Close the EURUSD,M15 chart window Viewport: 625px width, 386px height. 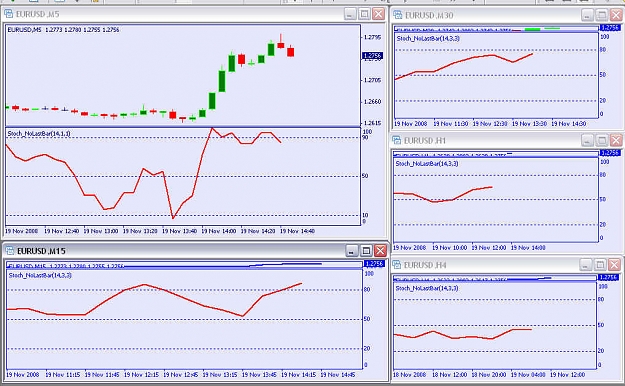pos(380,251)
